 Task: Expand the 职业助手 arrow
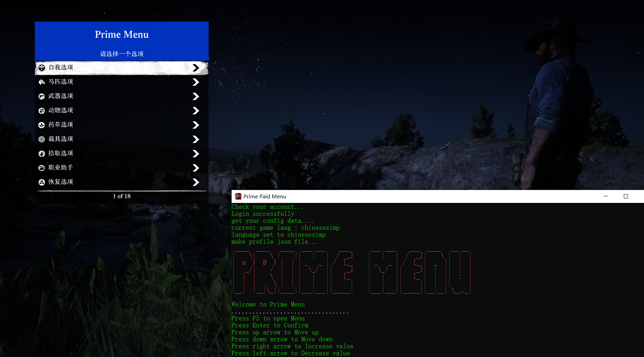tap(196, 168)
